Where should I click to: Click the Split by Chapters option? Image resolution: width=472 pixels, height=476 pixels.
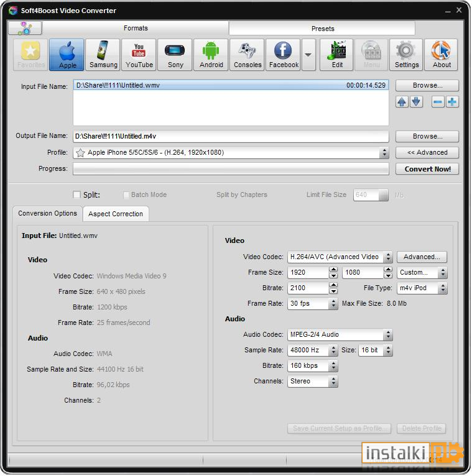point(241,195)
